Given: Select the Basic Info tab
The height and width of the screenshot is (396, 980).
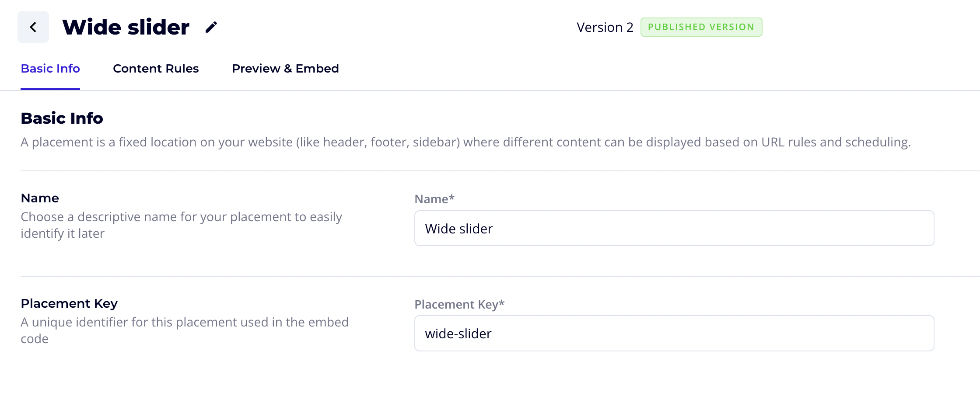Looking at the screenshot, I should pyautogui.click(x=50, y=69).
